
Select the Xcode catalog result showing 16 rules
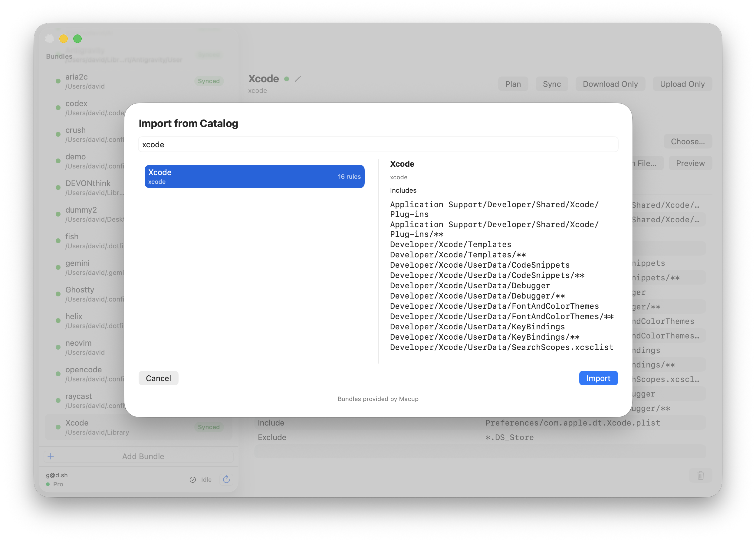click(254, 176)
